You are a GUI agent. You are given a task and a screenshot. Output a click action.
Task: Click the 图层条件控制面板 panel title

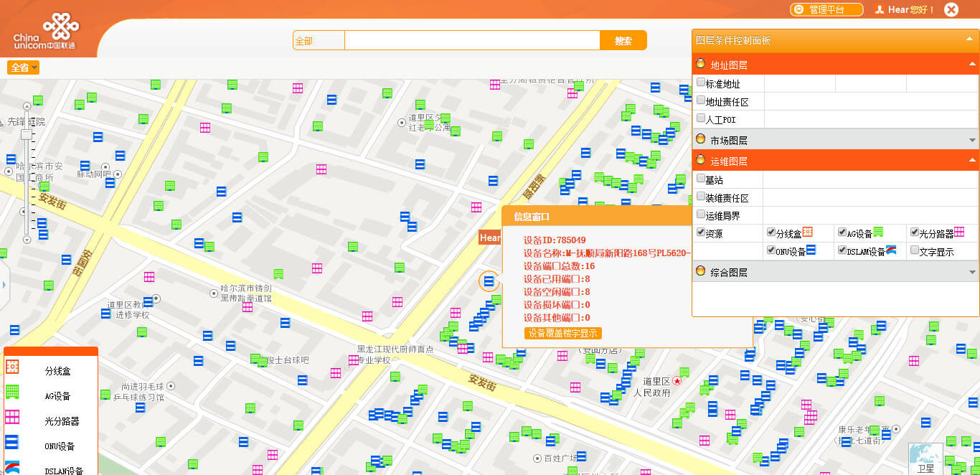pyautogui.click(x=734, y=41)
